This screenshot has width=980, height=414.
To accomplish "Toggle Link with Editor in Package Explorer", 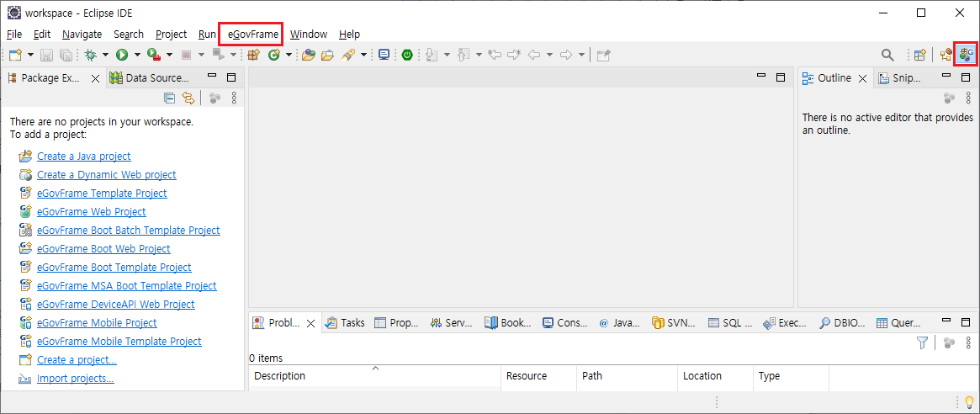I will (x=188, y=98).
